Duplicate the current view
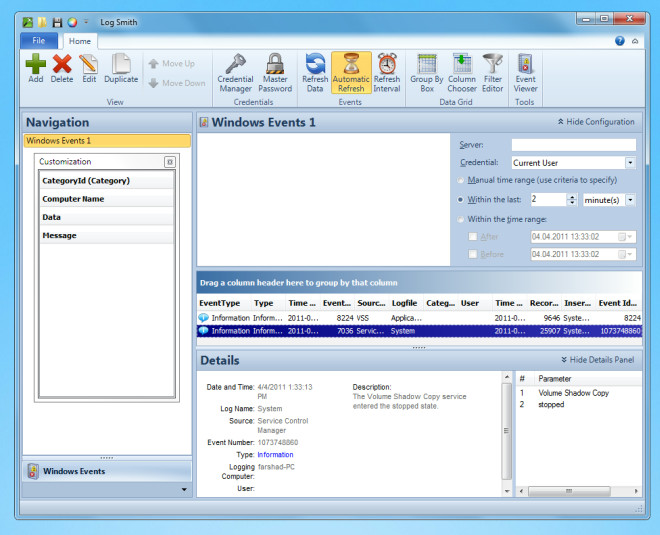Image resolution: width=660 pixels, height=535 pixels. pyautogui.click(x=121, y=68)
